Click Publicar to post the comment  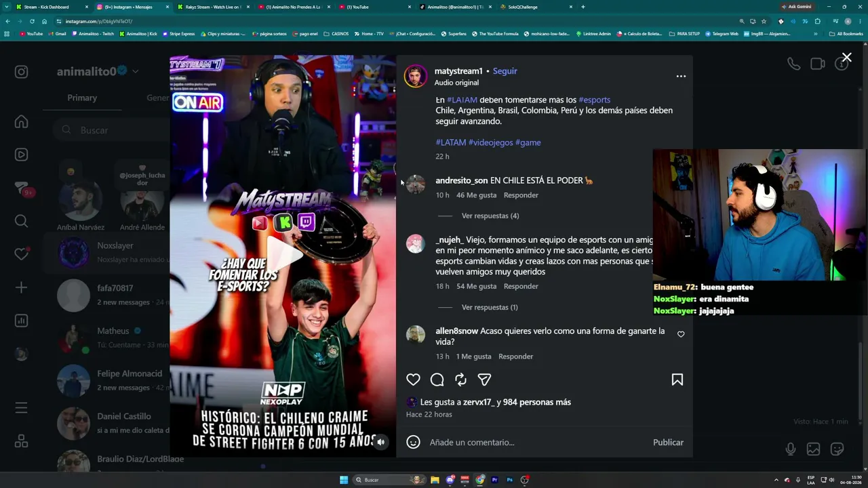(x=668, y=442)
